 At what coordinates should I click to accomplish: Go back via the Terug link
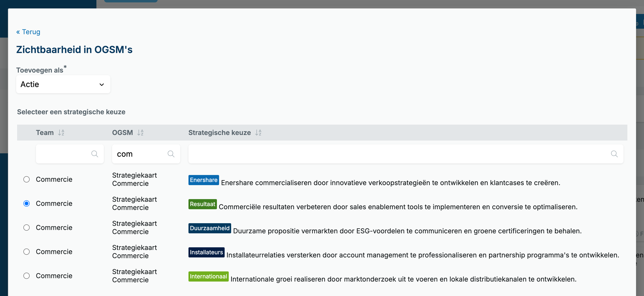pos(28,32)
